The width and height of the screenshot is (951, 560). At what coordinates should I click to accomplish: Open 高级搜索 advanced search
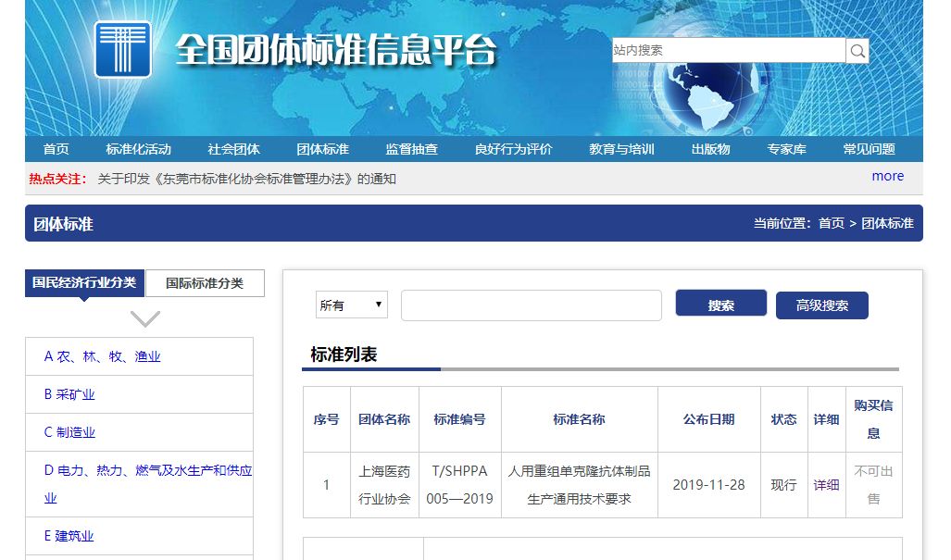pos(821,305)
